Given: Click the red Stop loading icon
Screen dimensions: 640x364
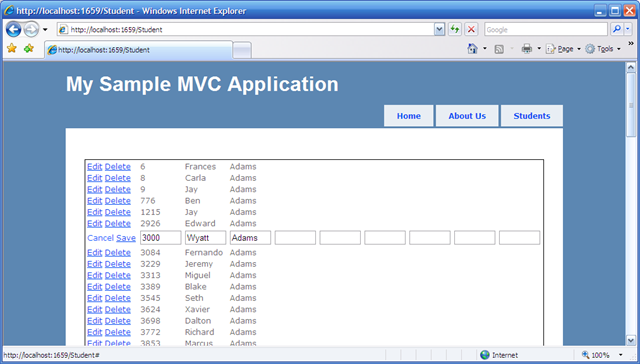Looking at the screenshot, I should pyautogui.click(x=471, y=29).
